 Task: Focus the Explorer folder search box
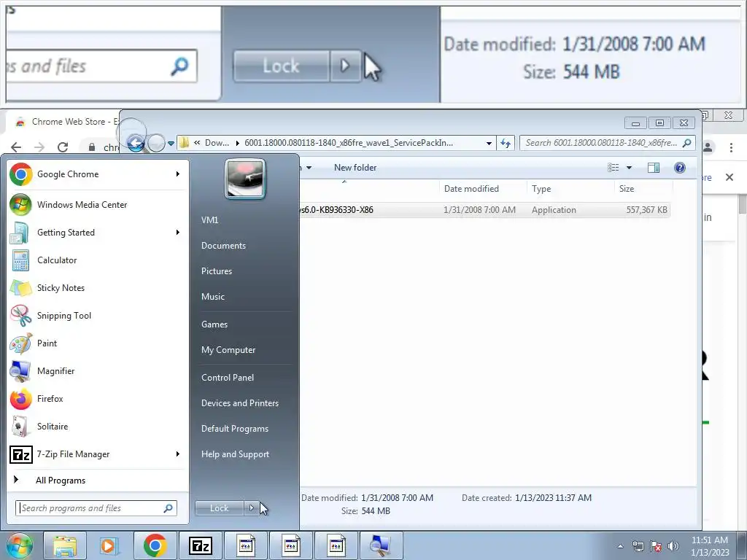tap(608, 143)
